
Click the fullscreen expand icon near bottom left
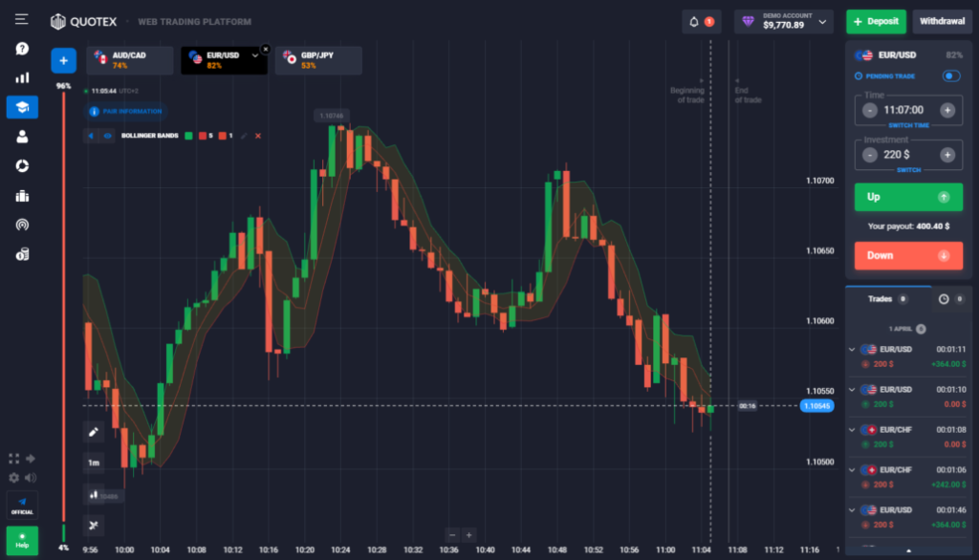[x=11, y=458]
